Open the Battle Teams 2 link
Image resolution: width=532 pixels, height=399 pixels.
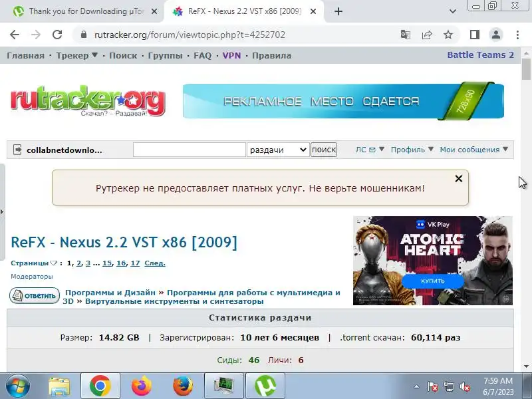(480, 55)
